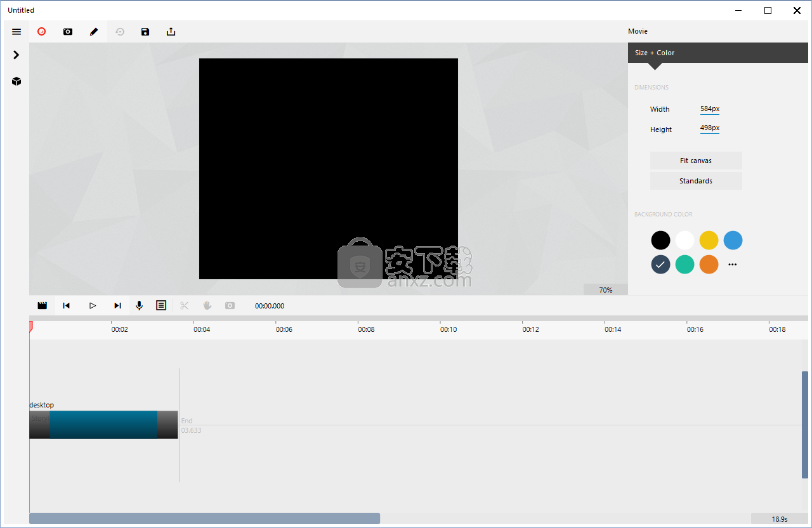The width and height of the screenshot is (812, 528).
Task: Click the hand gesture icon
Action: [x=207, y=305]
